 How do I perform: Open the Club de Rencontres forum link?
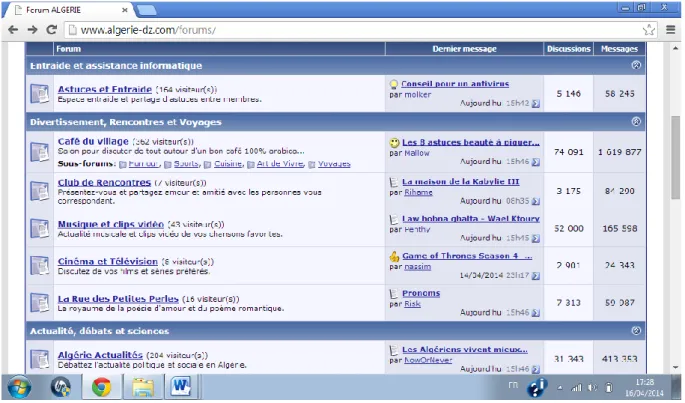point(104,183)
